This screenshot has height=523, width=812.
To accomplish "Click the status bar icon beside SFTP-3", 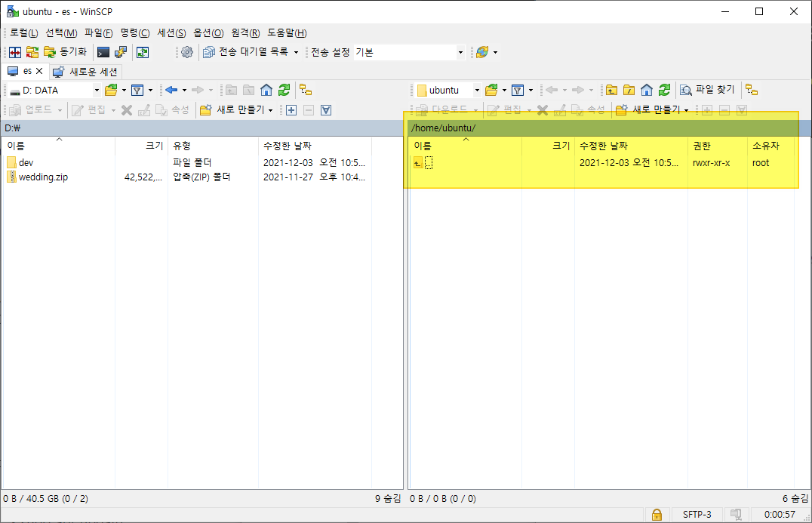I will pos(736,515).
